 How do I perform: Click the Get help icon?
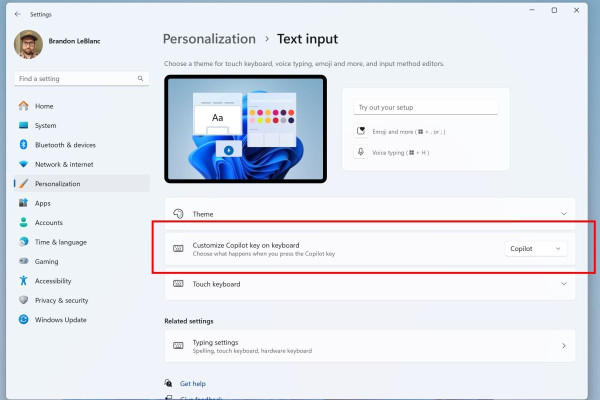click(168, 383)
